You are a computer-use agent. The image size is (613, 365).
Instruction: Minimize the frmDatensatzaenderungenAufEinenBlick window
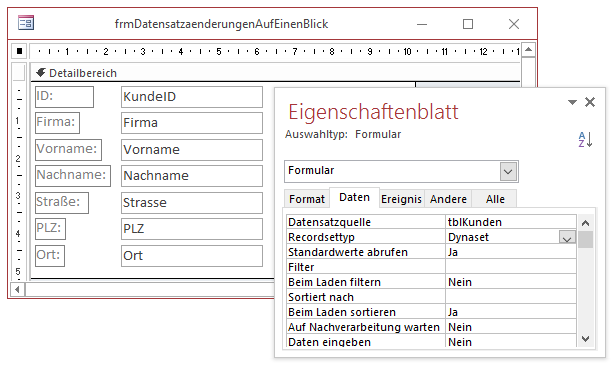click(x=422, y=24)
